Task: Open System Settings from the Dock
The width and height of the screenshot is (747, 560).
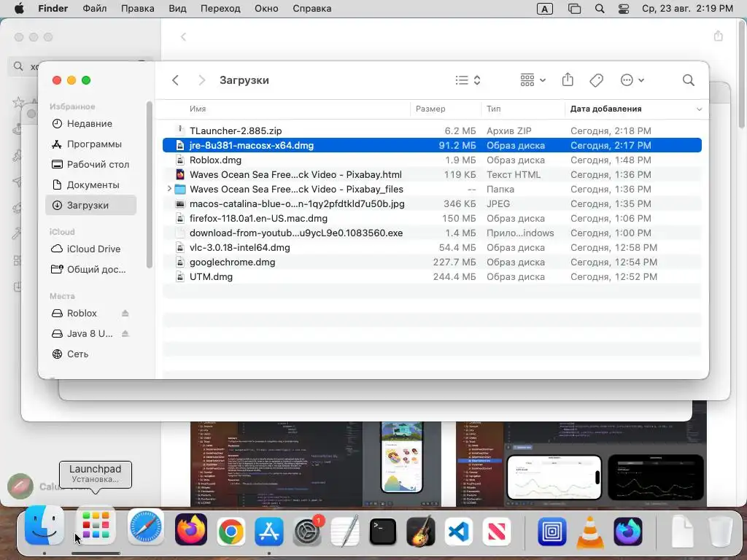Action: coord(307,532)
